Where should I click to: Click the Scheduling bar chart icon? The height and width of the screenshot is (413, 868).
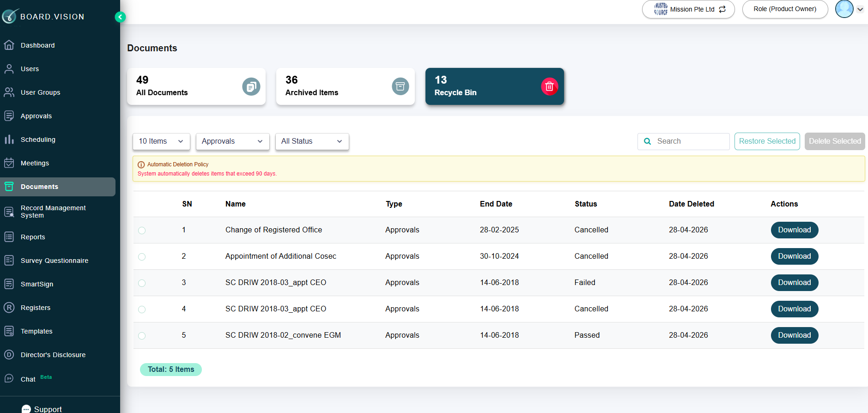[9, 140]
